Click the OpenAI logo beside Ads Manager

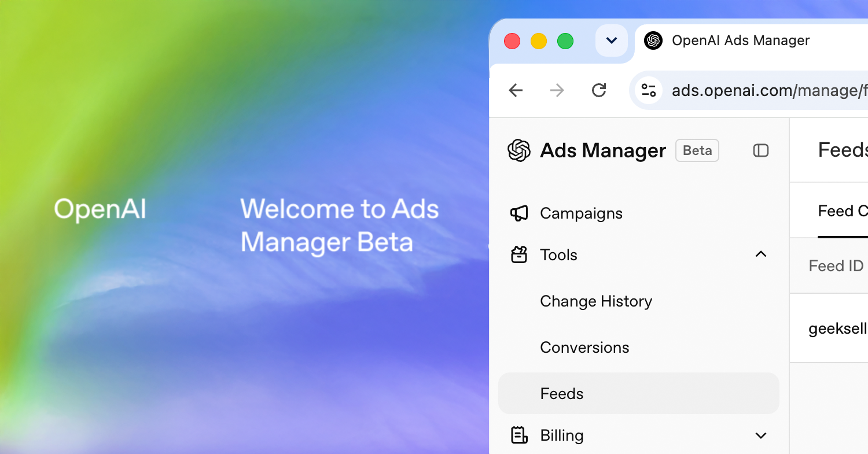tap(519, 150)
